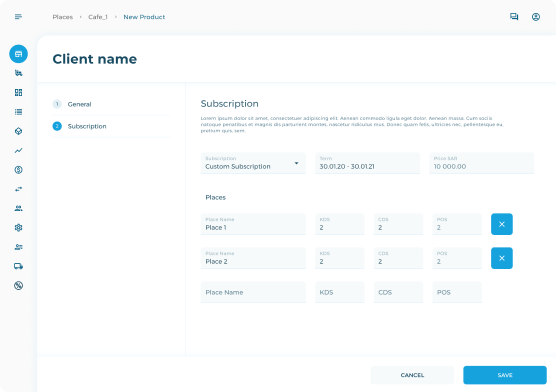Click the CDS field in Place 1 row

click(398, 224)
